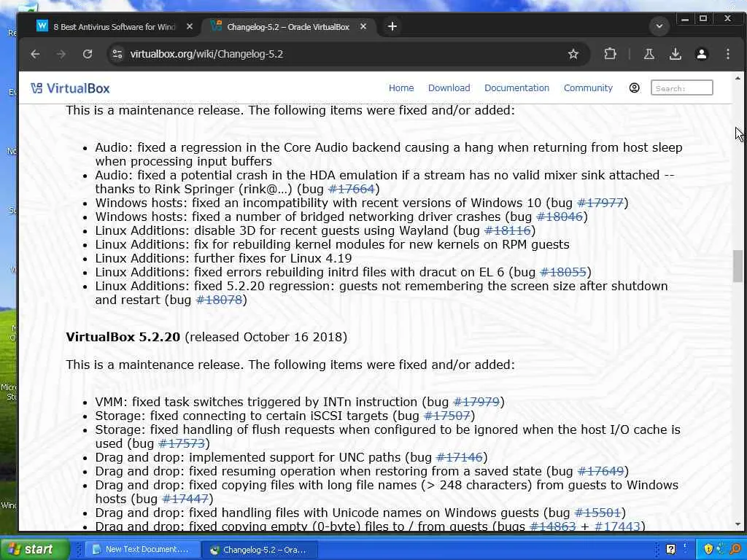Reload the Changelog page
This screenshot has height=560, width=747.
click(88, 54)
